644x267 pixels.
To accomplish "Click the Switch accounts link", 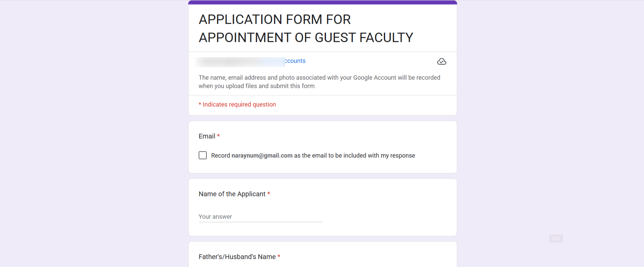I will (295, 61).
